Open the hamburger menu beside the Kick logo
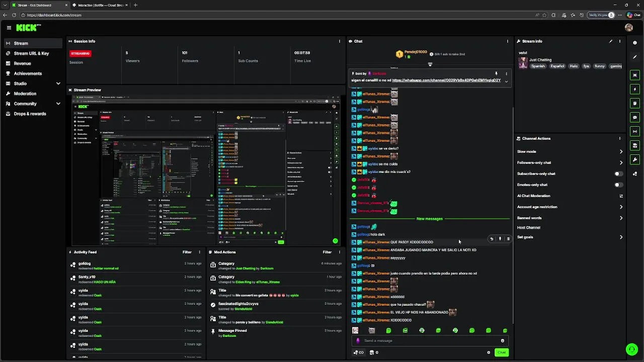 [x=9, y=28]
